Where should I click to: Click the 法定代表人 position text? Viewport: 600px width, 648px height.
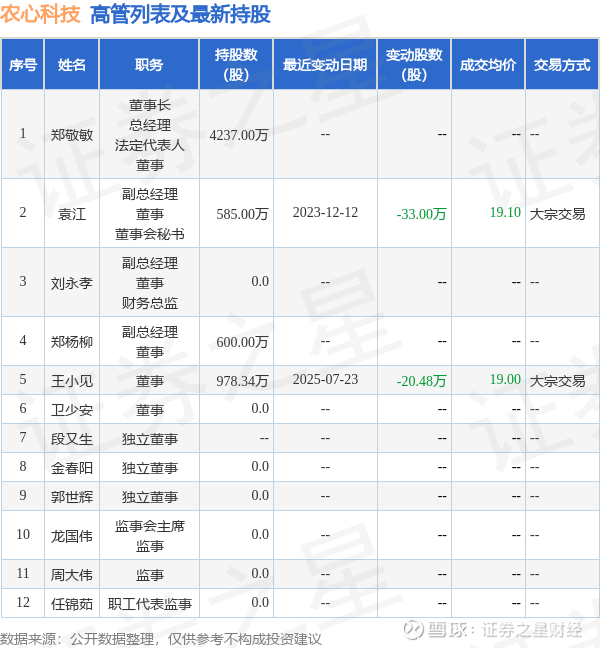pyautogui.click(x=150, y=145)
